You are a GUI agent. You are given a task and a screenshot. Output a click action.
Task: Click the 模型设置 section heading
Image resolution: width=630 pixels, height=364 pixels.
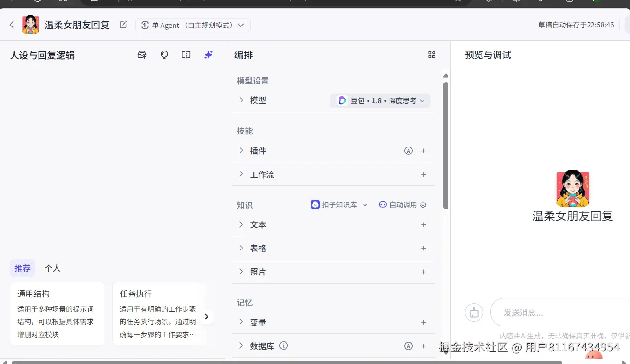[x=253, y=81]
